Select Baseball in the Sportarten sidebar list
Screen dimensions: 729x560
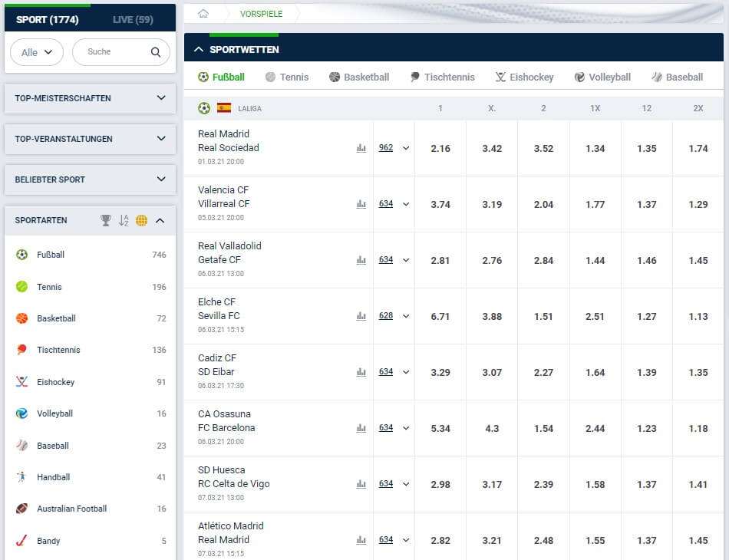point(91,446)
